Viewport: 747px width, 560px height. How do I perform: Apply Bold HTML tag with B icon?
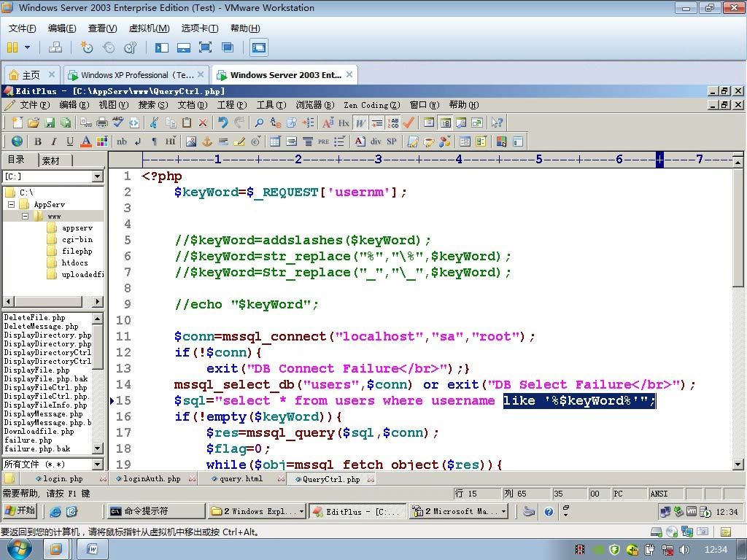pyautogui.click(x=38, y=141)
